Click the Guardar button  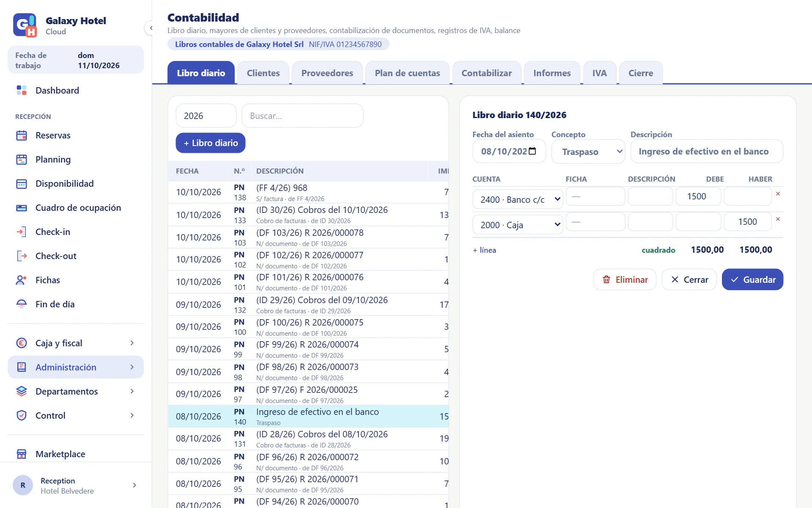point(752,279)
